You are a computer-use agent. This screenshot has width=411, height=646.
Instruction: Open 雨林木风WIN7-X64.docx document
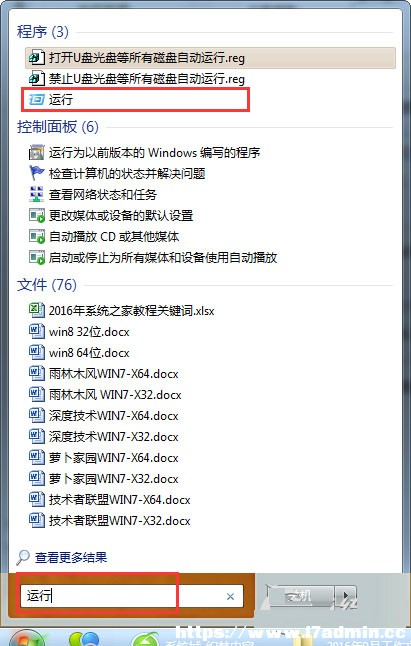(104, 373)
